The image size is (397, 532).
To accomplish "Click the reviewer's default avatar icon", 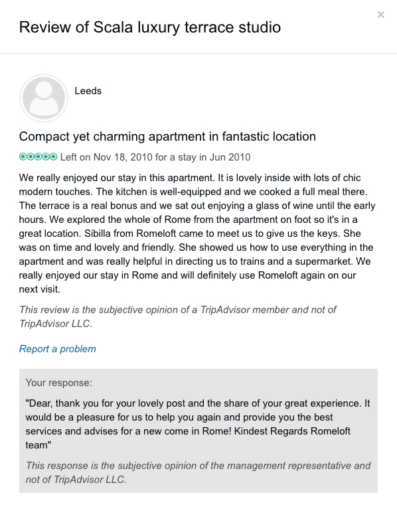I will point(43,98).
